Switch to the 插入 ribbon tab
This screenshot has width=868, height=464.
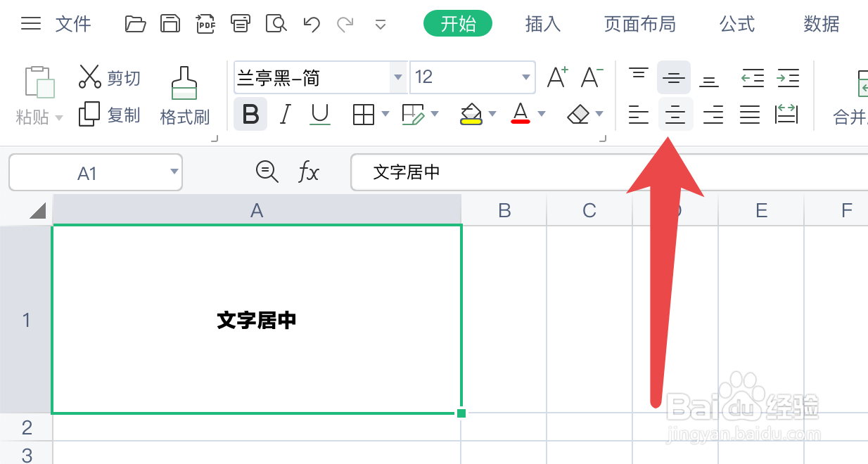pyautogui.click(x=542, y=23)
